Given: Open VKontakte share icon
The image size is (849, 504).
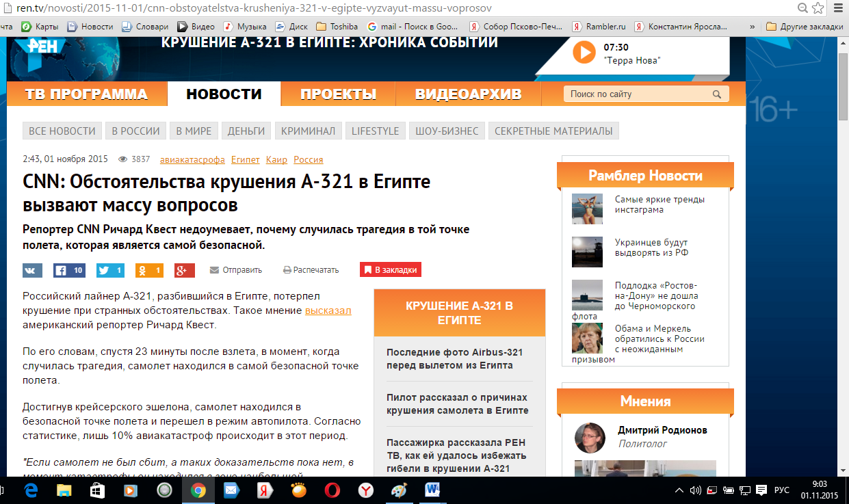Looking at the screenshot, I should (x=33, y=270).
